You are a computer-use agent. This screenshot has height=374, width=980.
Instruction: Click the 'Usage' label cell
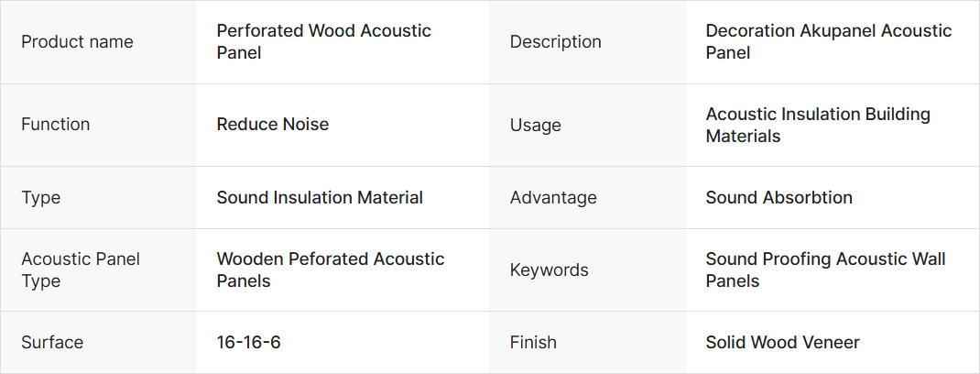coord(536,126)
